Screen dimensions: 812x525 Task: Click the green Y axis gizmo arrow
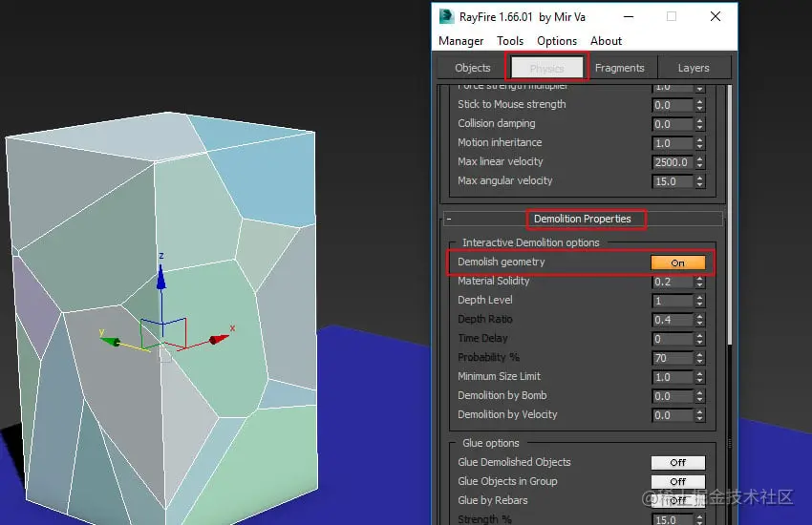pyautogui.click(x=110, y=341)
